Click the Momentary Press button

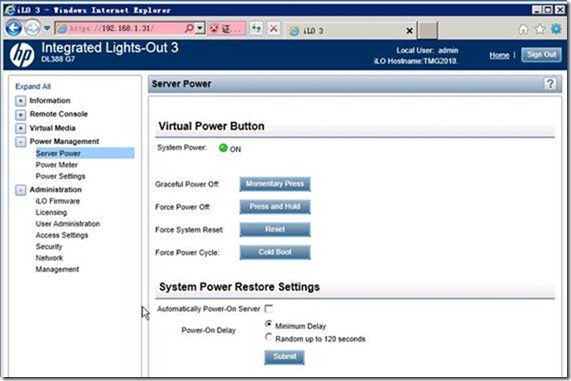tap(275, 184)
